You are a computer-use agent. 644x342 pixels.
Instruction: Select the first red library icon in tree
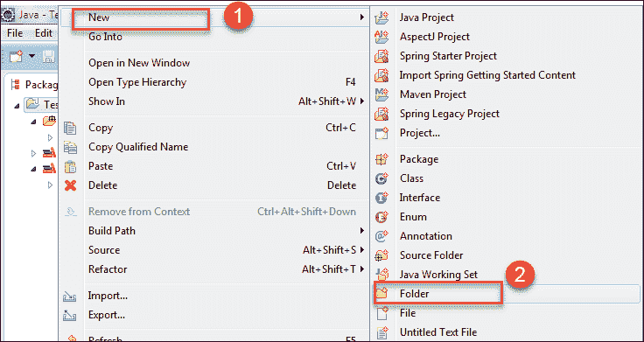click(49, 154)
